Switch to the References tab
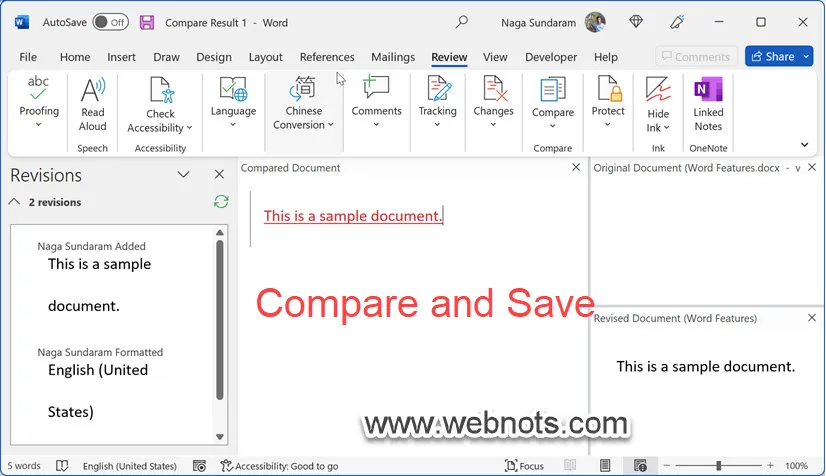 [x=327, y=57]
